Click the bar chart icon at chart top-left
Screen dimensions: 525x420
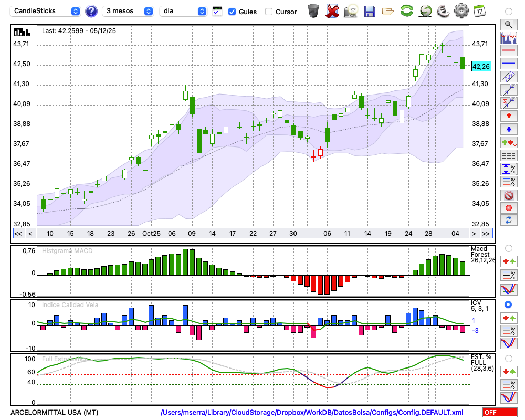coord(22,32)
